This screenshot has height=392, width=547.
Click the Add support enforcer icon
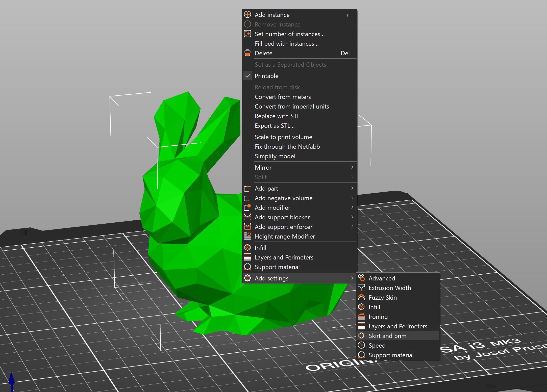coord(247,227)
